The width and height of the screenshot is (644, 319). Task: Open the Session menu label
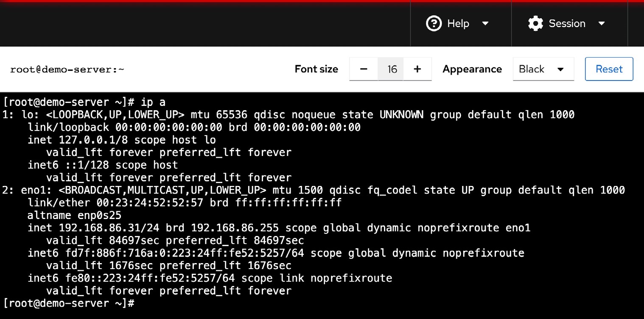(x=567, y=23)
